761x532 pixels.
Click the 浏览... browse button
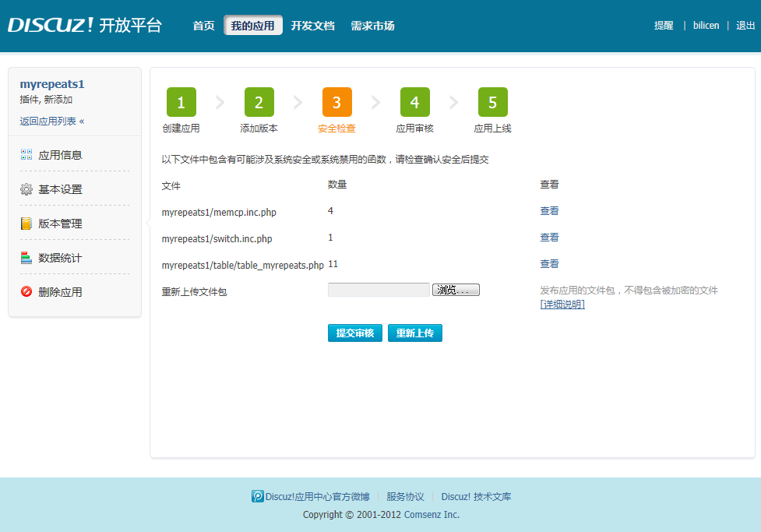pos(456,290)
